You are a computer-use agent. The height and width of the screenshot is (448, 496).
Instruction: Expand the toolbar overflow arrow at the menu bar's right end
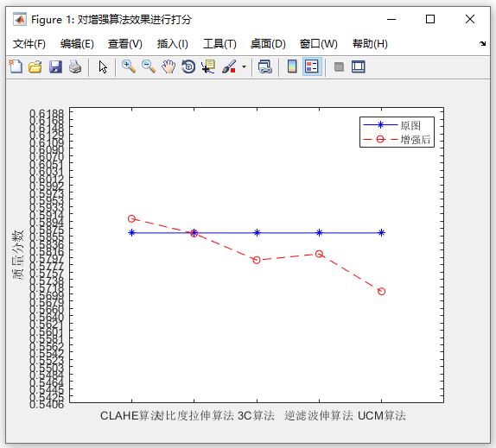click(482, 44)
